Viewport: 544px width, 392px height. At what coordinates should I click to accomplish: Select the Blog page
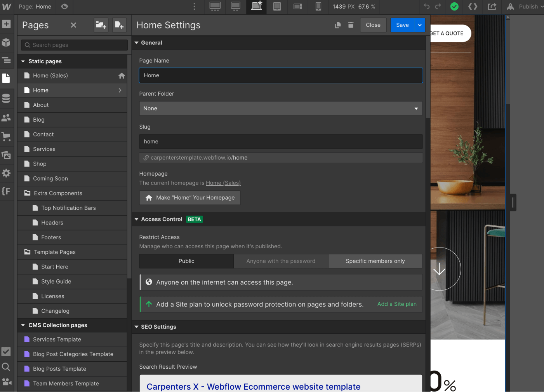click(x=39, y=120)
